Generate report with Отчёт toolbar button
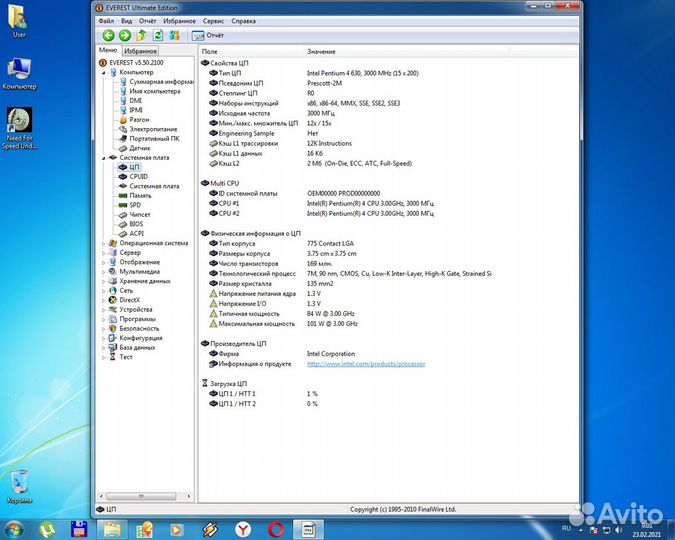The image size is (675, 540). tap(207, 35)
